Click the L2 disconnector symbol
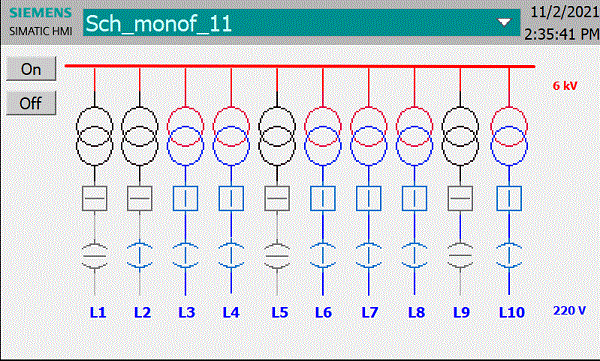 pos(140,255)
